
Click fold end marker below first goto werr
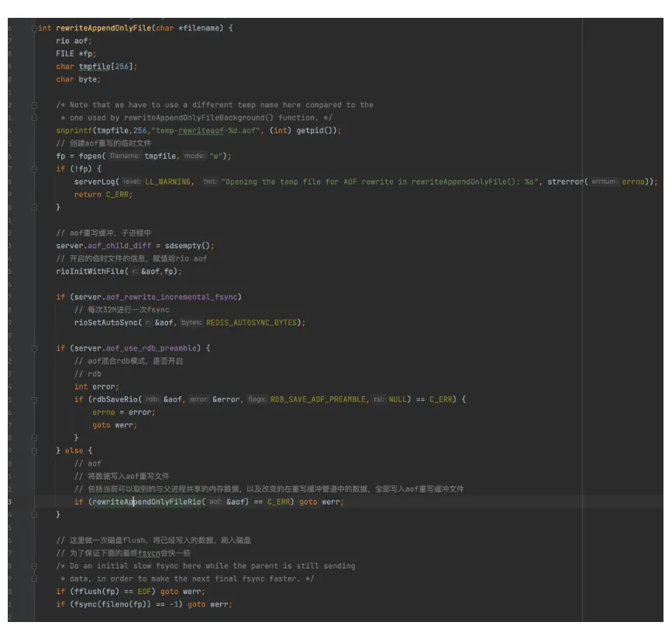point(34,437)
